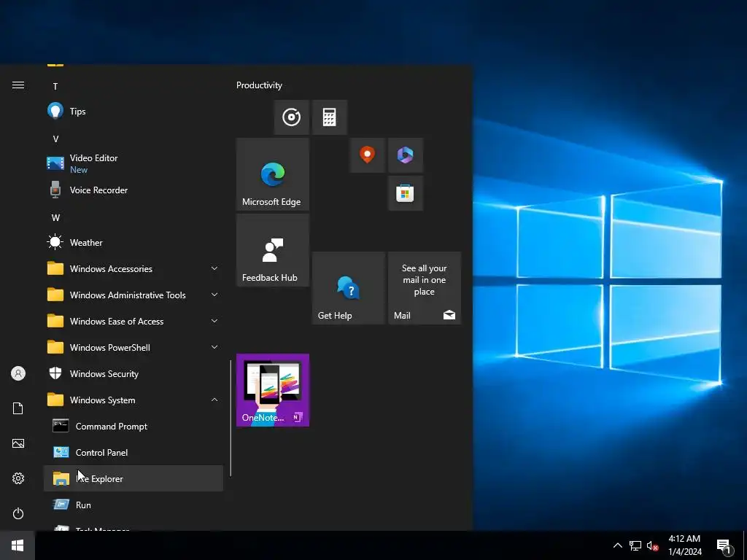Screen dimensions: 747x560
Task: Expand Windows Administrative Tools folder
Action: tap(133, 295)
